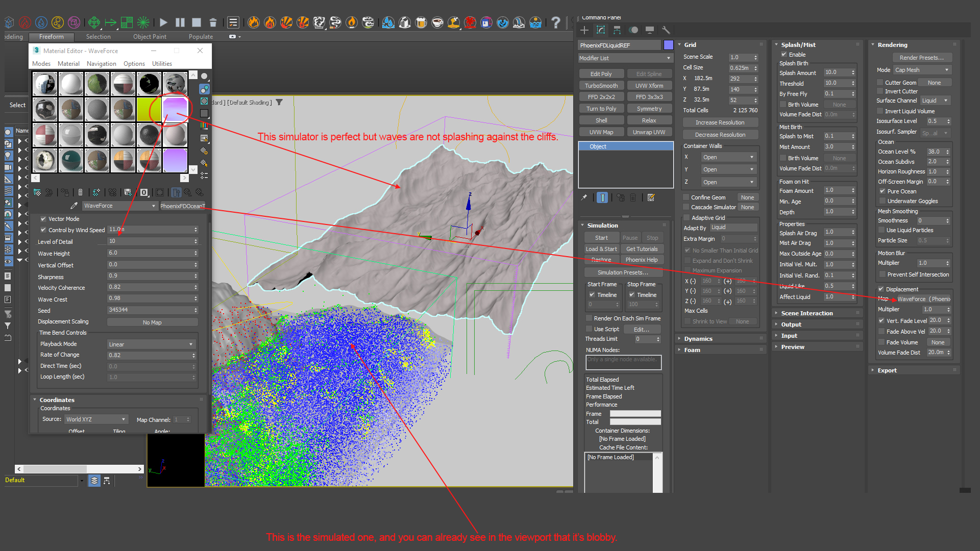Screen dimensions: 980x551
Task: Open the Surface Channel Liquid dropdown
Action: tap(935, 101)
